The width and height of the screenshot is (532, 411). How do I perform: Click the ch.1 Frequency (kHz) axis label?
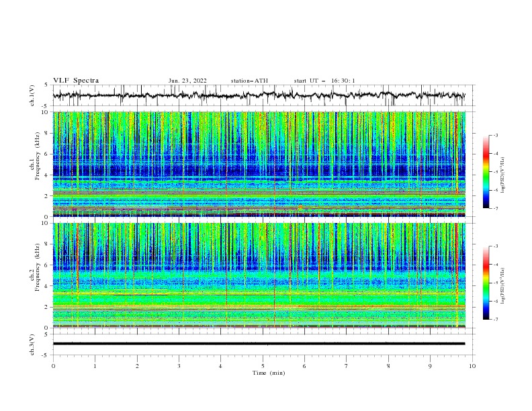point(35,154)
